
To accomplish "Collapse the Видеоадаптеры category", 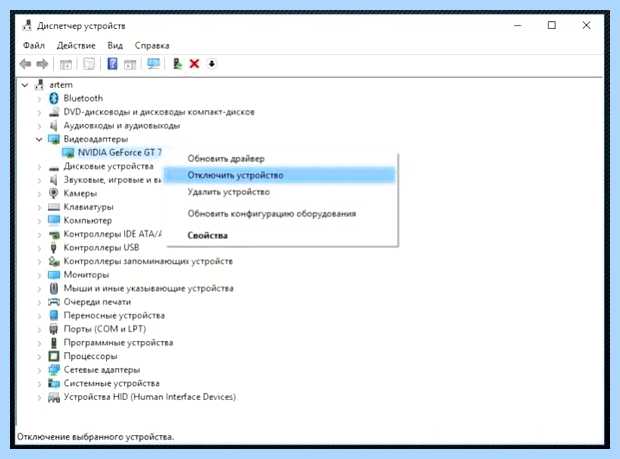I will [x=39, y=139].
